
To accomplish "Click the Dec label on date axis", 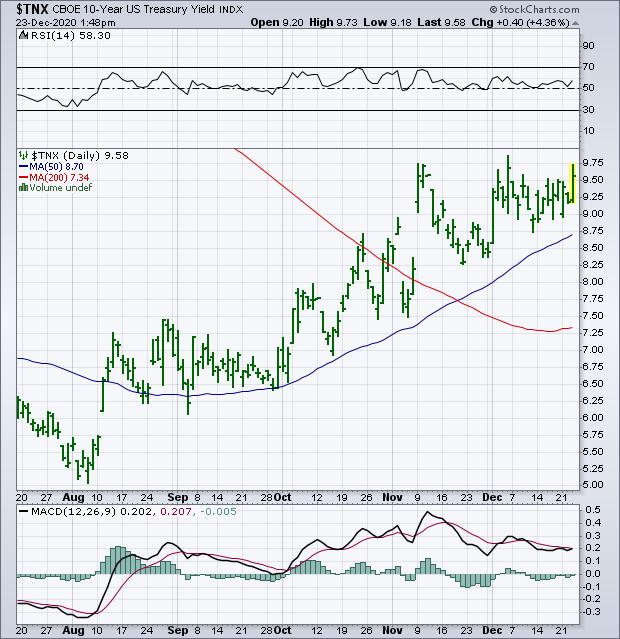I will [x=494, y=495].
